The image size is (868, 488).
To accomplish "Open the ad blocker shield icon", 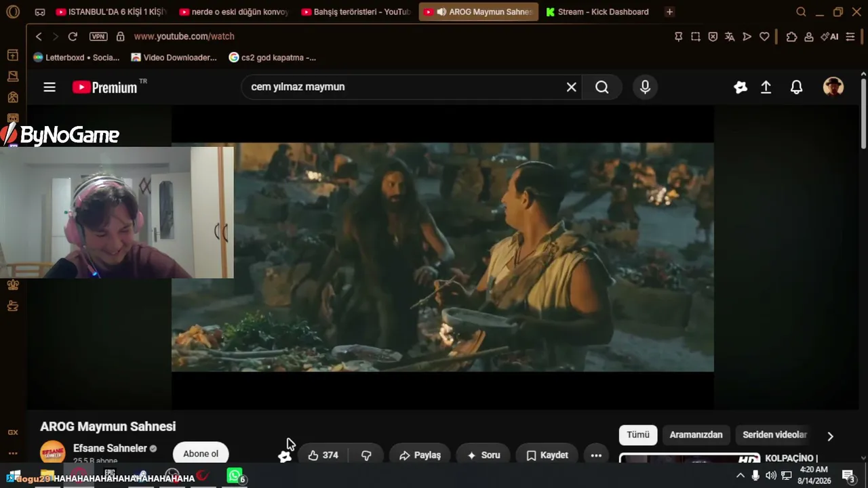I will pos(713,37).
